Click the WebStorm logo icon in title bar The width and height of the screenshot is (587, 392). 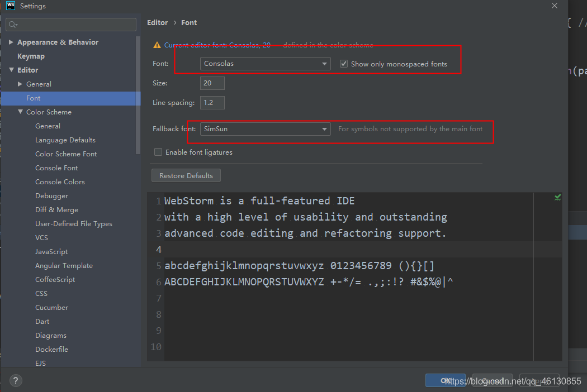[x=11, y=6]
